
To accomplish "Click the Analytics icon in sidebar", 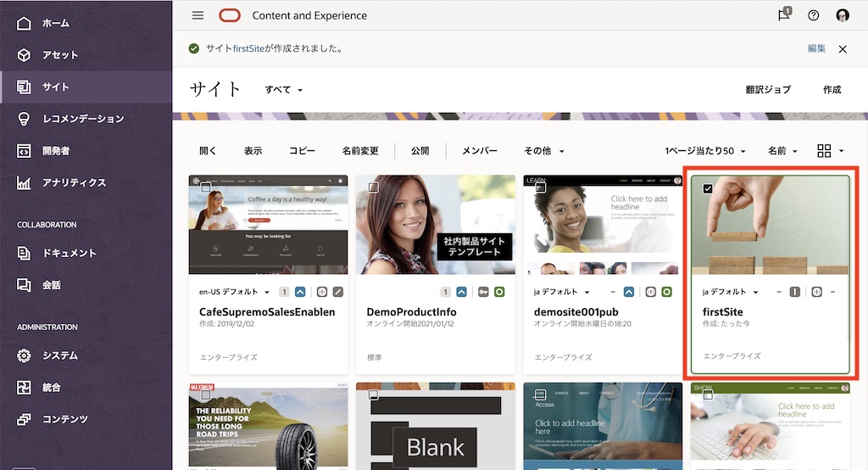I will pyautogui.click(x=24, y=182).
